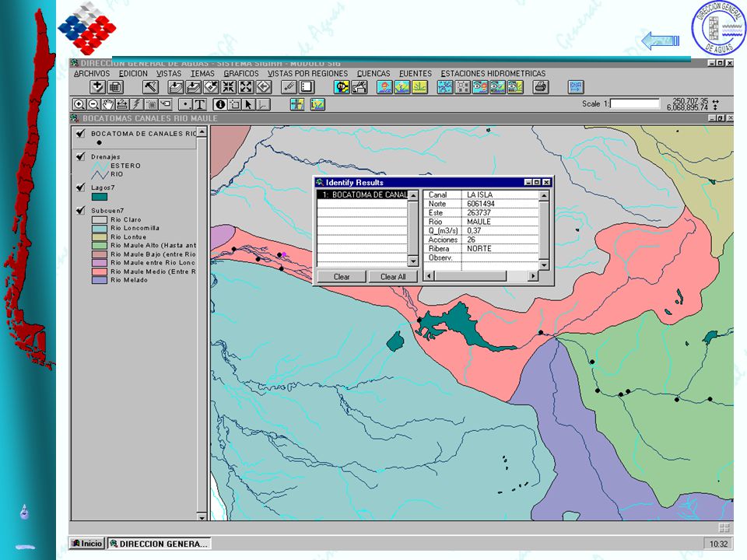The image size is (747, 560).
Task: Click the 'Rio Loncomilla' legend label
Action: [x=135, y=228]
